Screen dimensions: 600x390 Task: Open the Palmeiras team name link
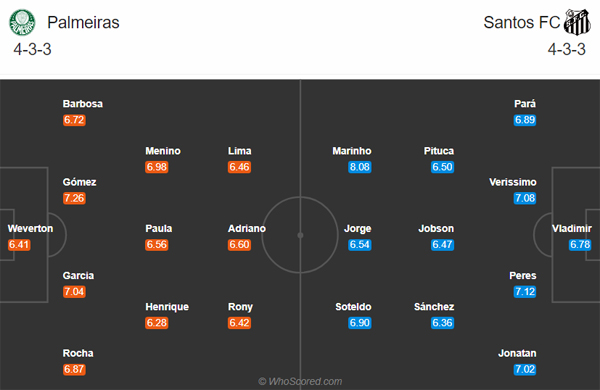pyautogui.click(x=83, y=22)
